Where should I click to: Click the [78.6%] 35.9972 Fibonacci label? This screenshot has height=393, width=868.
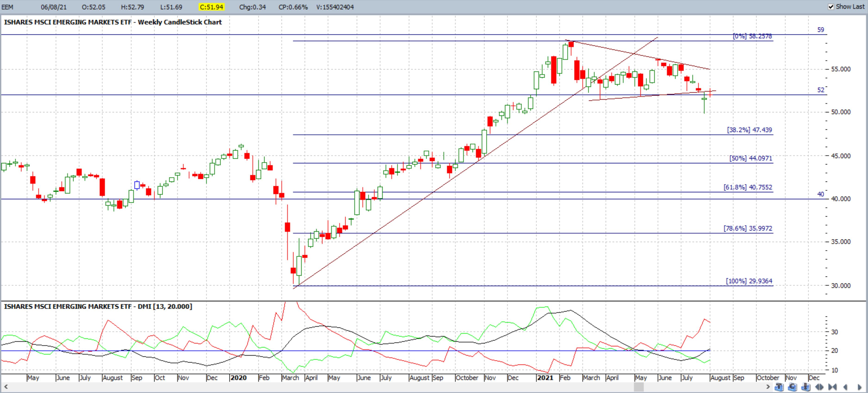(748, 228)
